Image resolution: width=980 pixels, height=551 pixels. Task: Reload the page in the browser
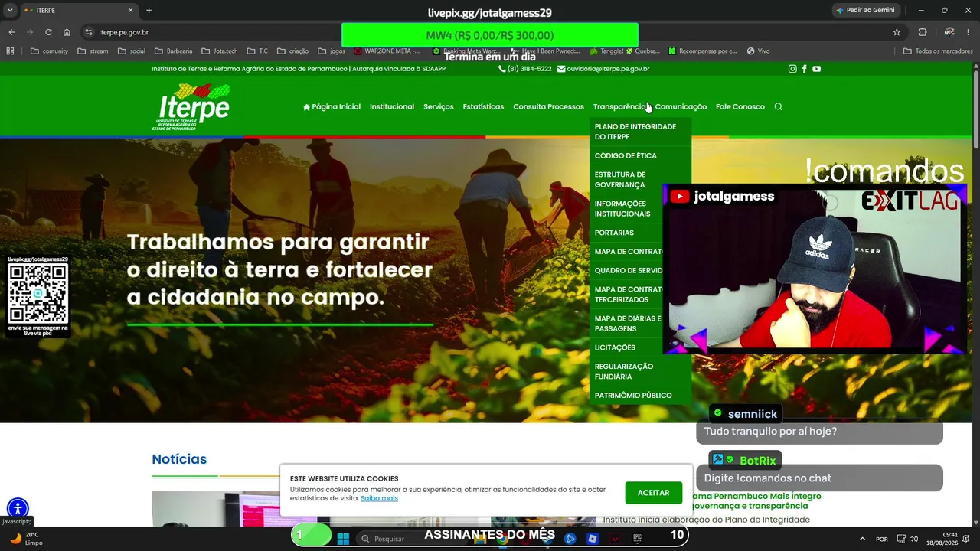(48, 32)
